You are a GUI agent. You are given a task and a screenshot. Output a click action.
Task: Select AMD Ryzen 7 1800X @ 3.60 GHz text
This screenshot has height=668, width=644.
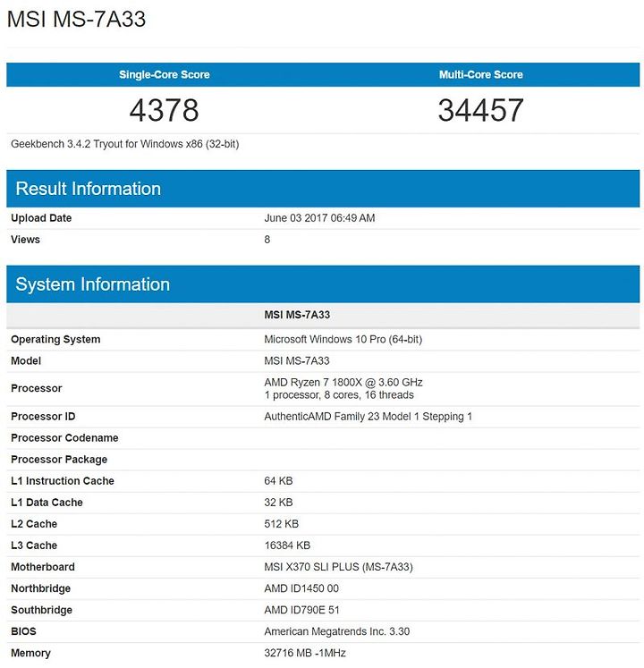pyautogui.click(x=343, y=382)
